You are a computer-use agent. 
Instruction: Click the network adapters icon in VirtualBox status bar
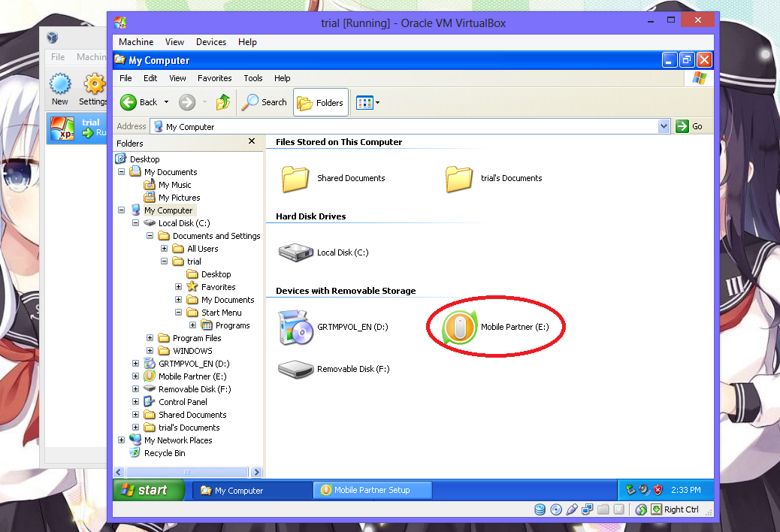pyautogui.click(x=587, y=509)
